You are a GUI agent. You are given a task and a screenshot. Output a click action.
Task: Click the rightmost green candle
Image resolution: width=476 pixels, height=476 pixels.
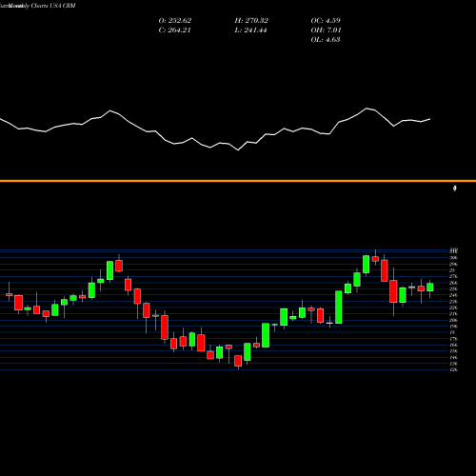click(430, 288)
